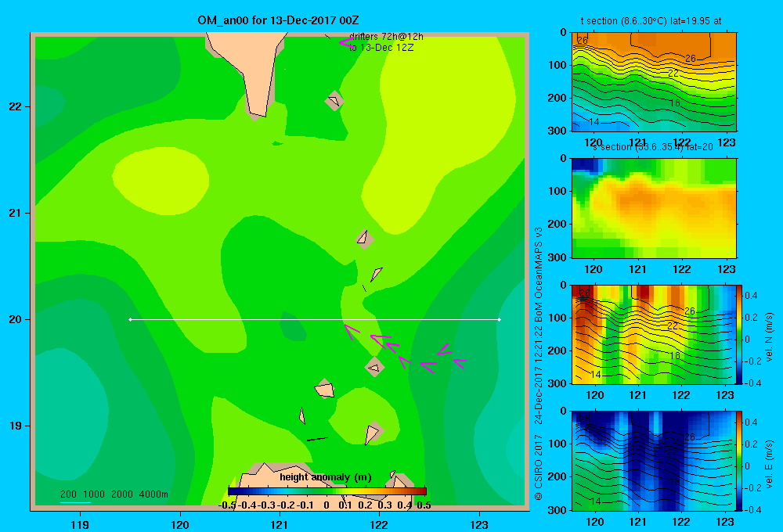Open the temperature section panel
The height and width of the screenshot is (532, 783).
point(654,82)
